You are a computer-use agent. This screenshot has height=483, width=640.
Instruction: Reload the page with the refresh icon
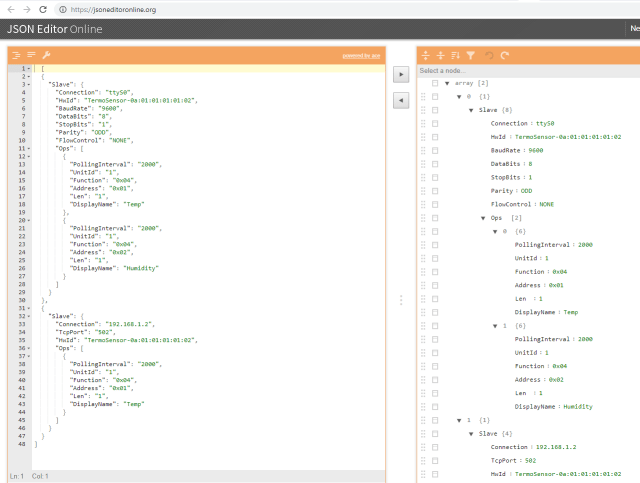click(x=43, y=9)
